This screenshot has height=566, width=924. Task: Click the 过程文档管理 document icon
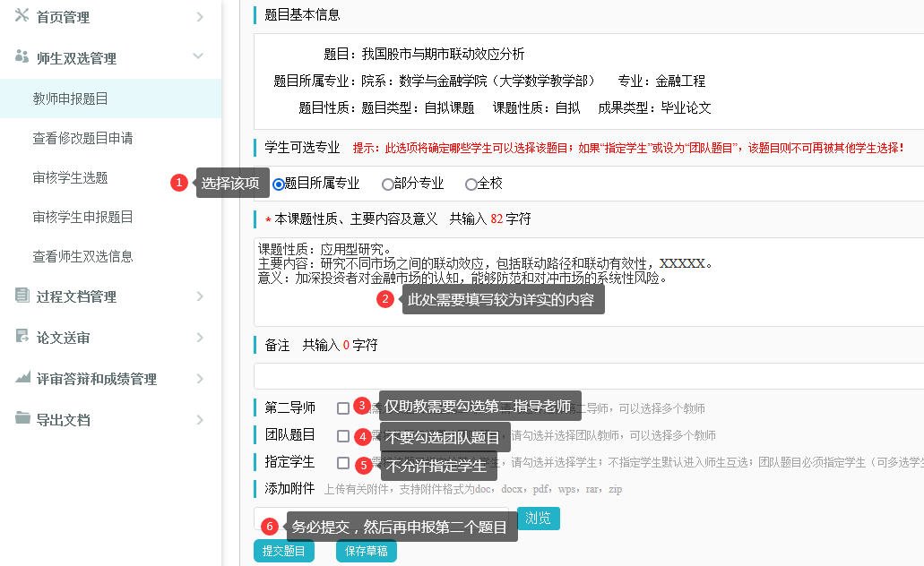point(22,296)
